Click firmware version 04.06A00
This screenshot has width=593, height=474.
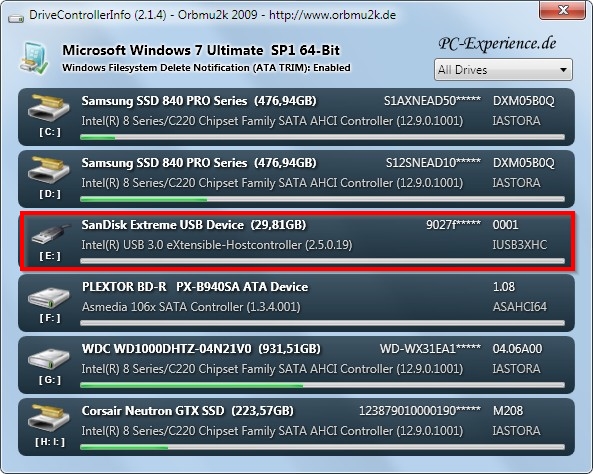pyautogui.click(x=517, y=349)
